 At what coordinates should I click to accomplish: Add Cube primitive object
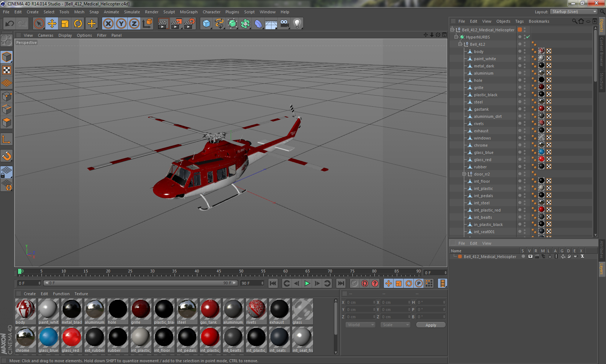click(x=206, y=24)
